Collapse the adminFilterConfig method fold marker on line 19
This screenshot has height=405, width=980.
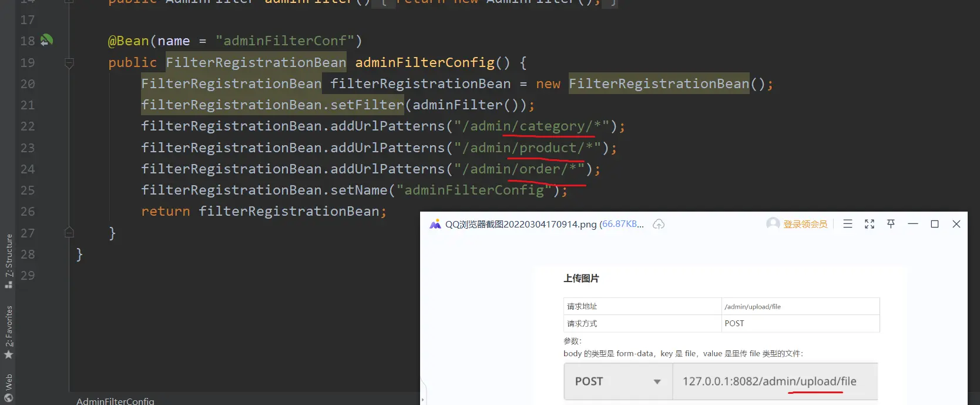(x=69, y=62)
